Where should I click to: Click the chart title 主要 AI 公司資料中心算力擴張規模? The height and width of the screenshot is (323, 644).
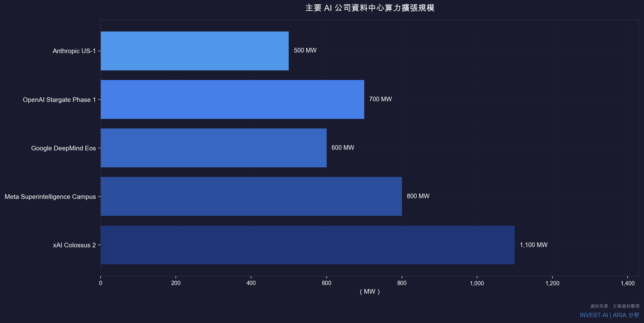(370, 8)
